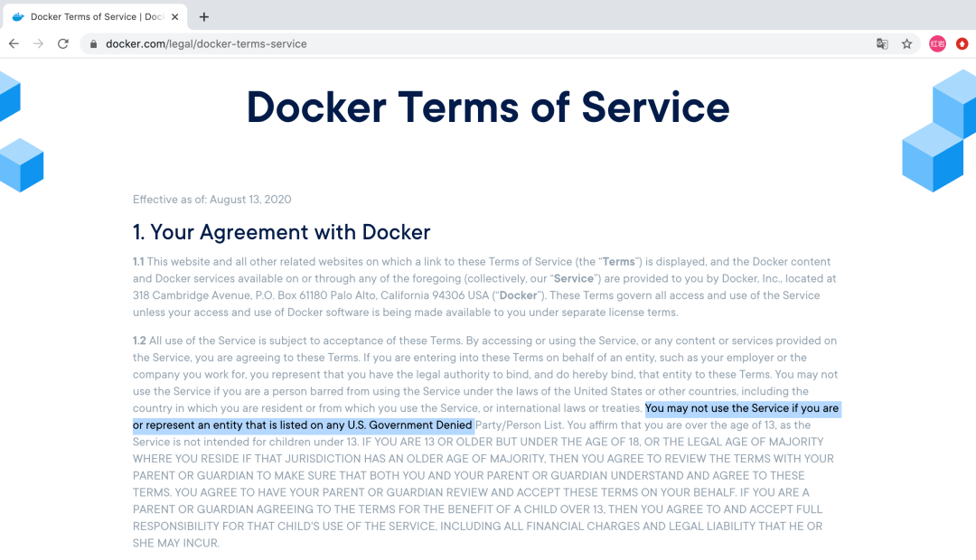976x560 pixels.
Task: Click the forward navigation arrow
Action: [x=39, y=43]
